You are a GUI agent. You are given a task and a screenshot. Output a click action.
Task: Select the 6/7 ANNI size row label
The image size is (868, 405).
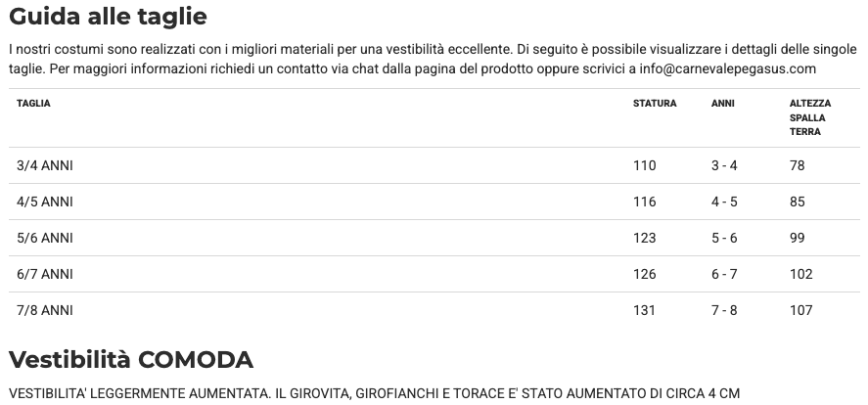click(x=45, y=274)
